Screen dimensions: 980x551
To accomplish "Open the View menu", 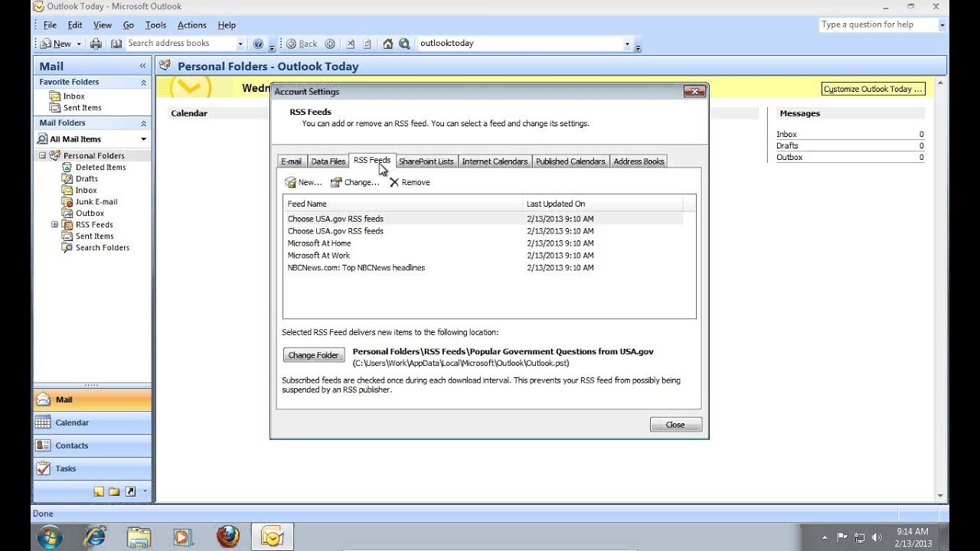I will [x=103, y=24].
